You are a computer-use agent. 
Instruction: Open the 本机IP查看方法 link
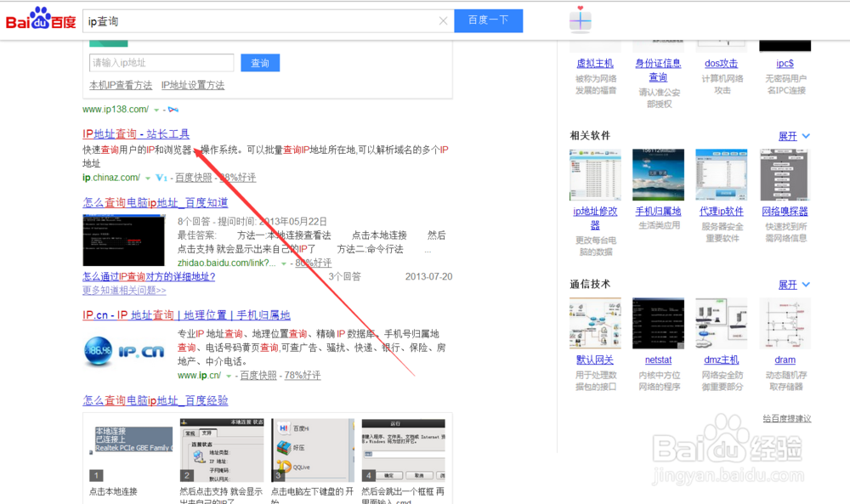pyautogui.click(x=122, y=86)
